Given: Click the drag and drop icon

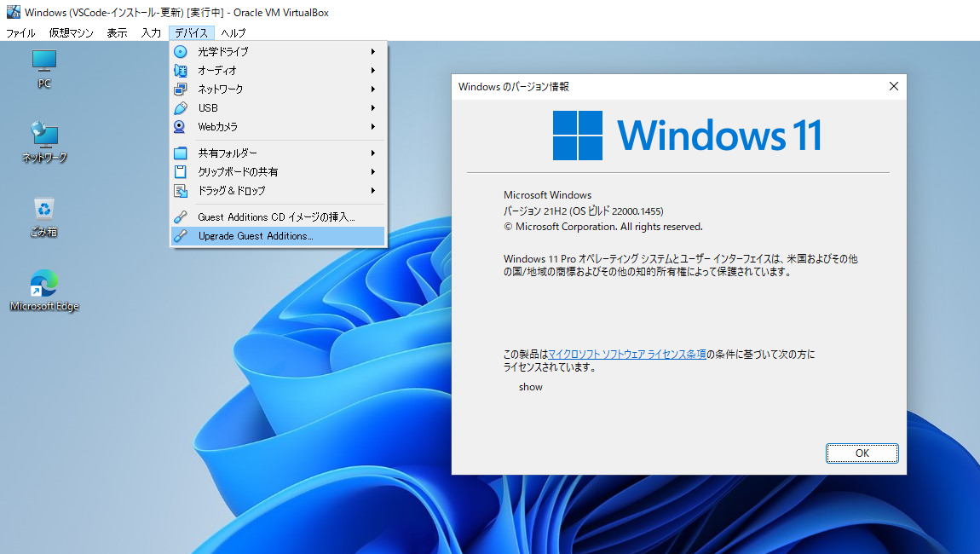Looking at the screenshot, I should 180,191.
